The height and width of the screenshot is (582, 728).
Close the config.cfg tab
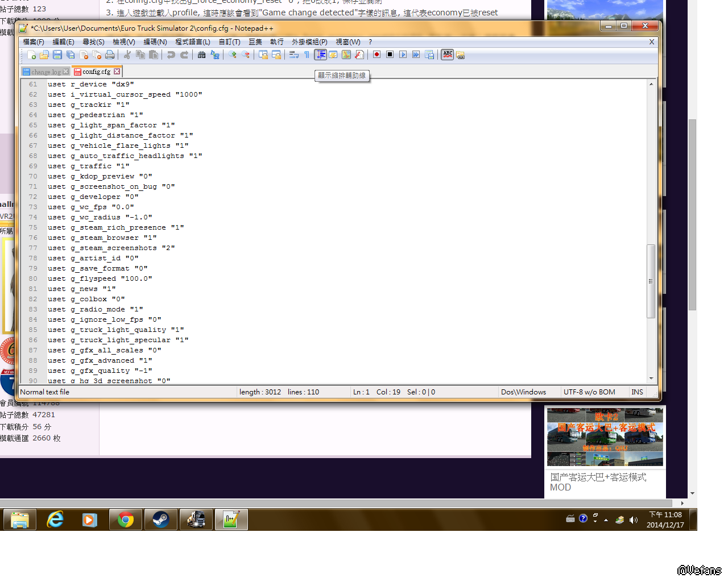click(117, 72)
